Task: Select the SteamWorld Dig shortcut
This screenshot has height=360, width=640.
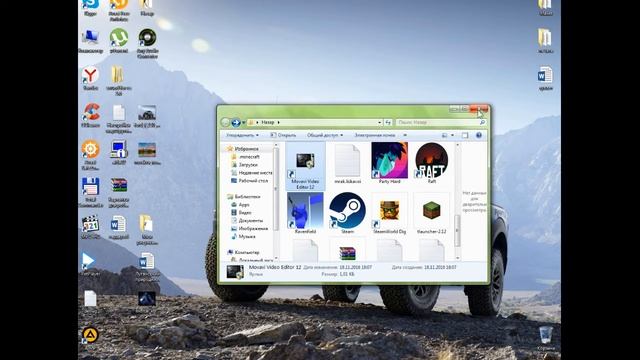Action: [x=389, y=213]
